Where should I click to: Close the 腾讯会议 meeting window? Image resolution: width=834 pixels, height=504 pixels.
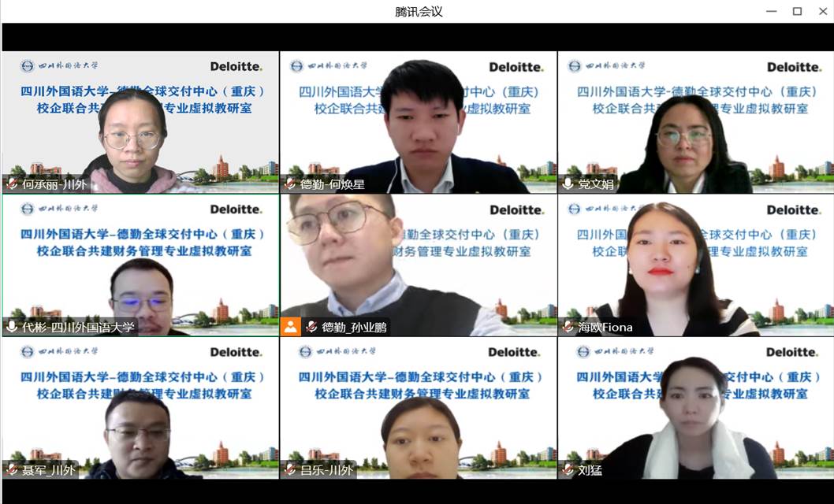coord(823,11)
